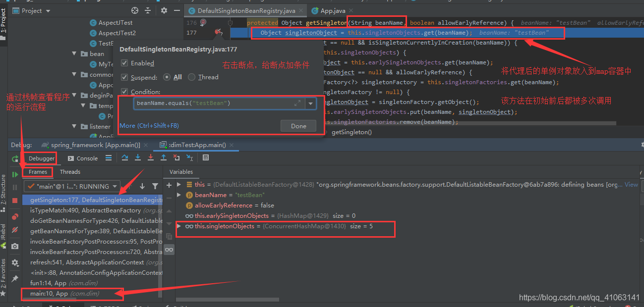The image size is (644, 307).
Task: Click the Pin Tab icon
Action: tap(15, 279)
